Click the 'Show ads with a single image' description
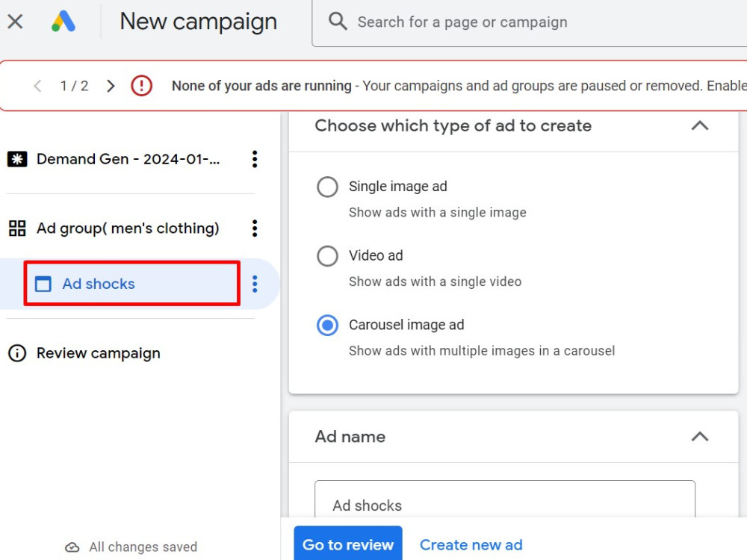Image resolution: width=747 pixels, height=560 pixels. click(x=437, y=212)
